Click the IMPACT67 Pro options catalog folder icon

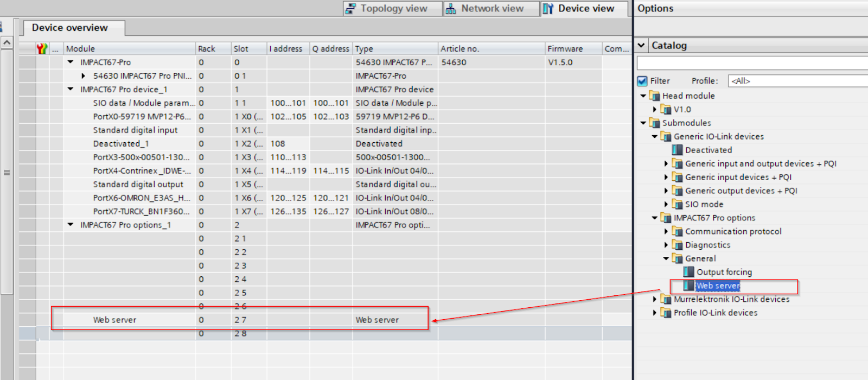pyautogui.click(x=666, y=218)
